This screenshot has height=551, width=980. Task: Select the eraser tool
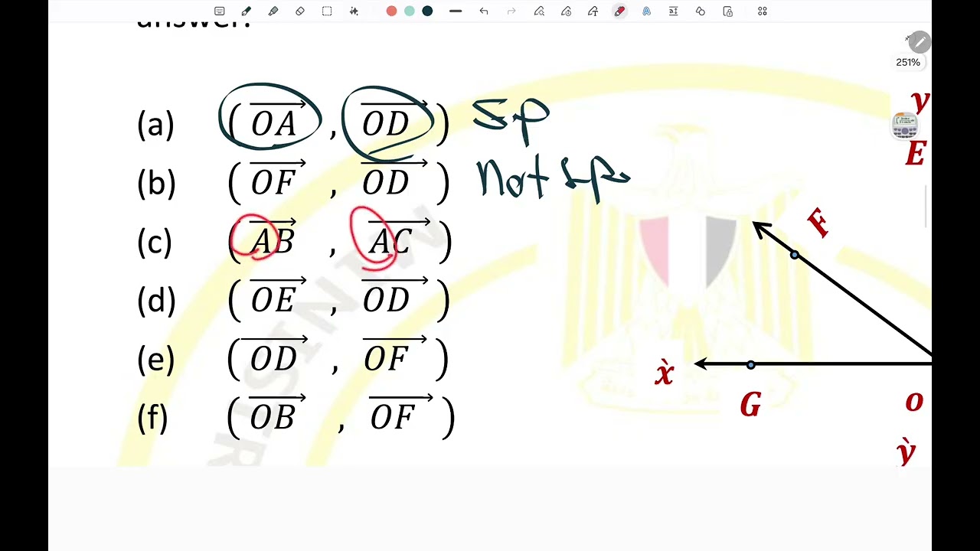300,11
